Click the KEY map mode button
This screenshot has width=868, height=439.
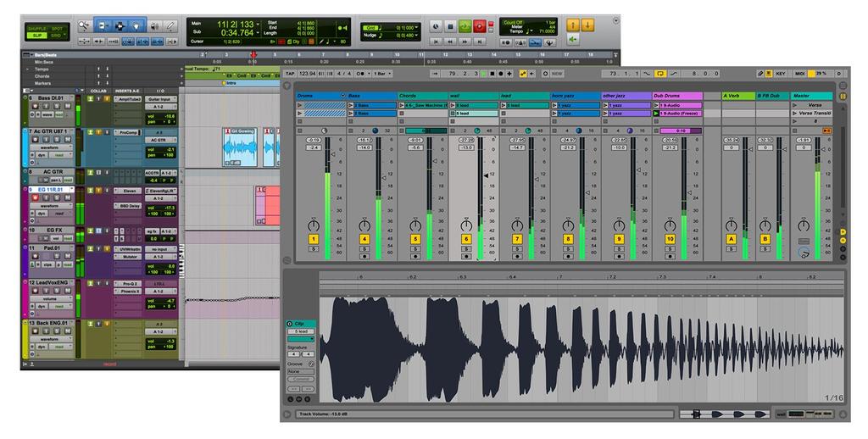point(781,74)
